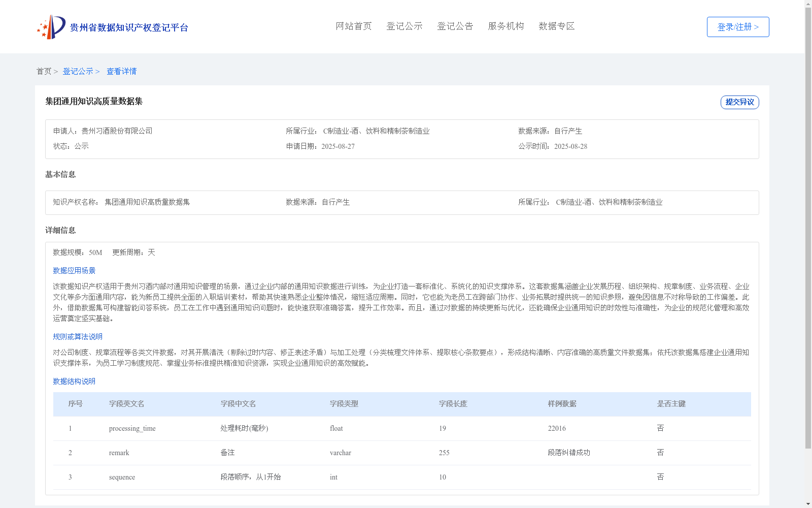This screenshot has height=508, width=812.
Task: Click 段落顺序，从1开始 cell
Action: tap(251, 477)
